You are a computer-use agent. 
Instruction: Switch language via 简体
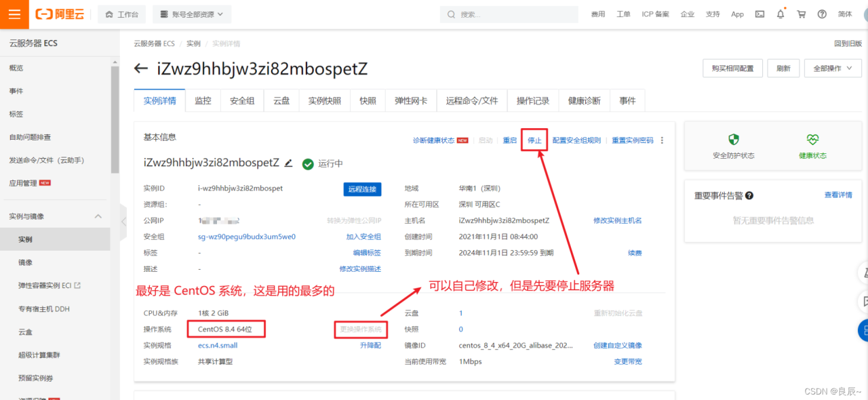click(x=845, y=14)
